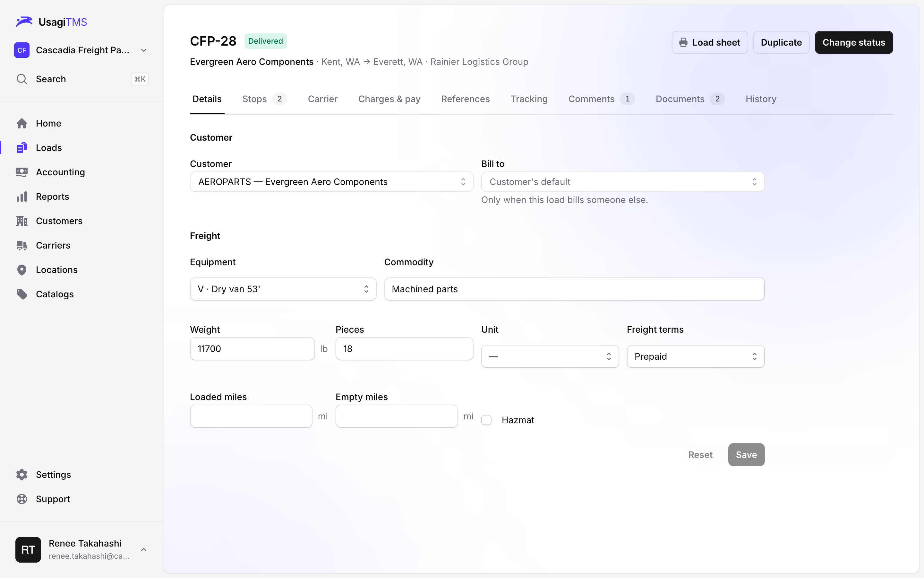The image size is (924, 578).
Task: Click the Accounting cash icon
Action: pyautogui.click(x=22, y=172)
